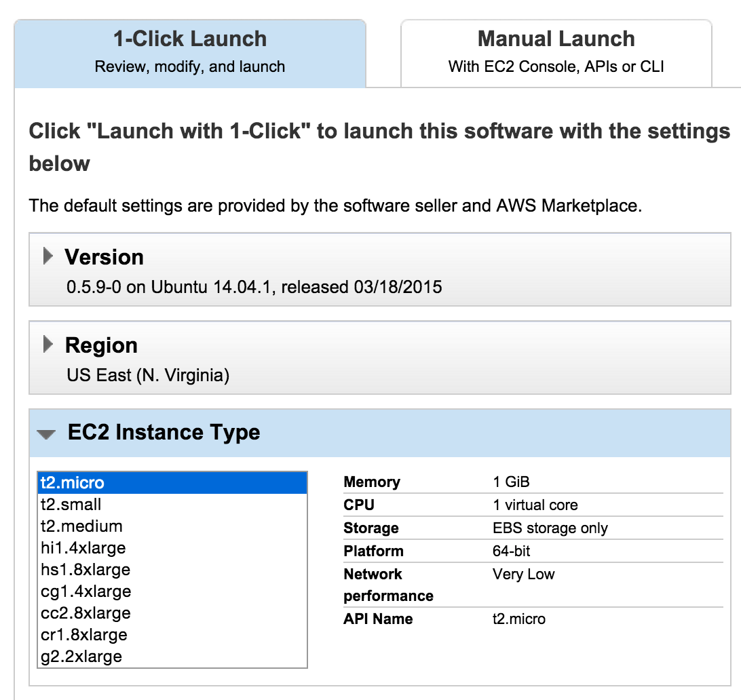This screenshot has height=700, width=741.
Task: Select t2.micro instance type
Action: pyautogui.click(x=172, y=483)
